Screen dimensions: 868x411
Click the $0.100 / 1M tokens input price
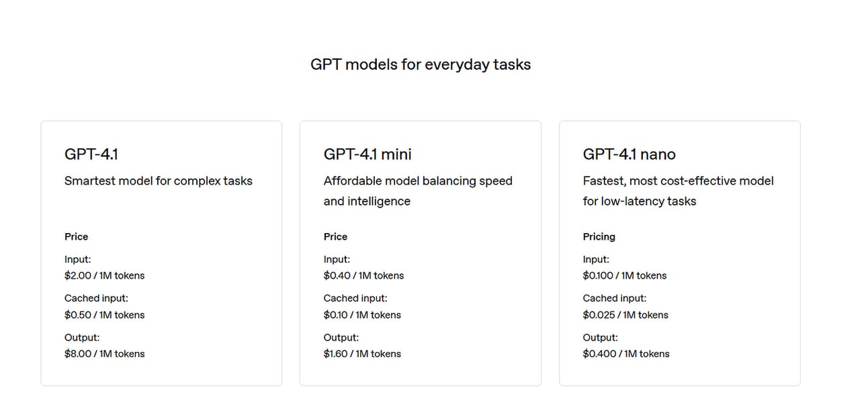[624, 275]
